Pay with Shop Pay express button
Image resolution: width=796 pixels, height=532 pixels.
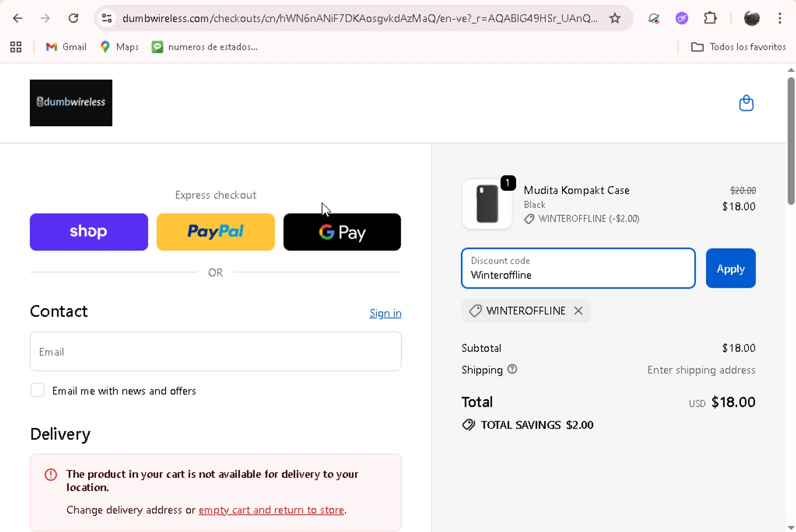coord(89,232)
